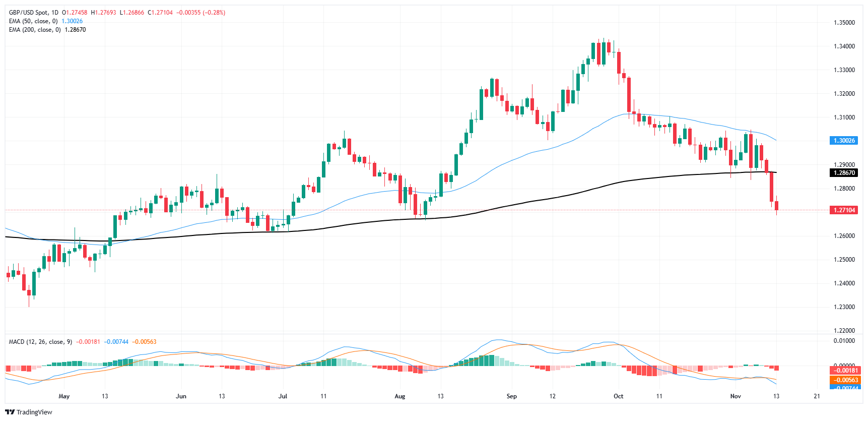Click the 1.22000 price axis level
868x421 pixels.
tap(844, 331)
